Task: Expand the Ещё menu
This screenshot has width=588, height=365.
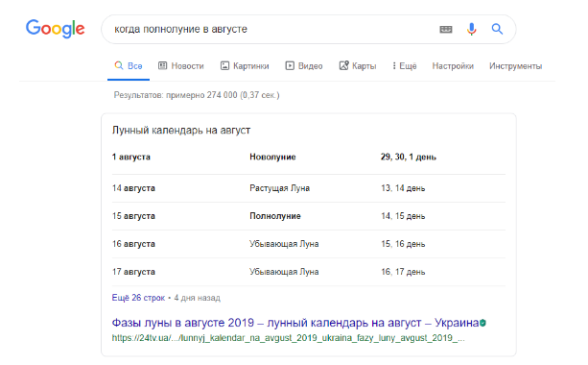Action: (x=404, y=66)
